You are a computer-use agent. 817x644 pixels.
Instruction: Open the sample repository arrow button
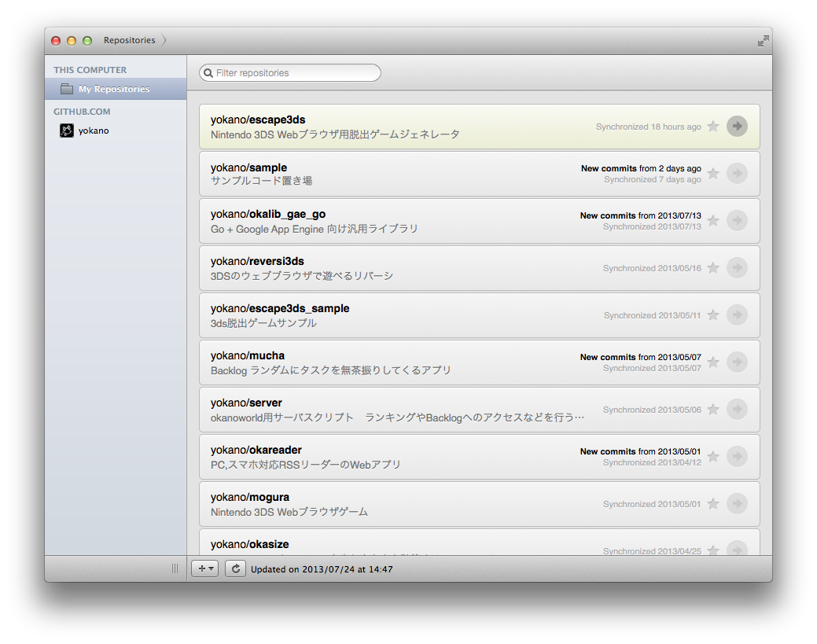(738, 173)
